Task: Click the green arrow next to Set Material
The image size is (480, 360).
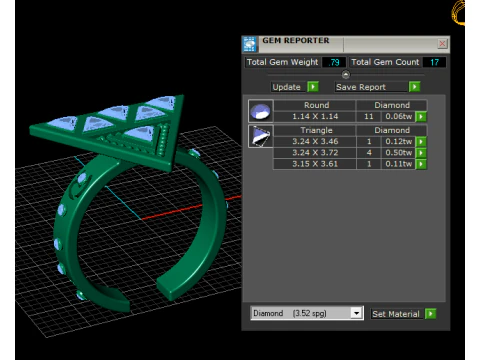Action: click(430, 314)
